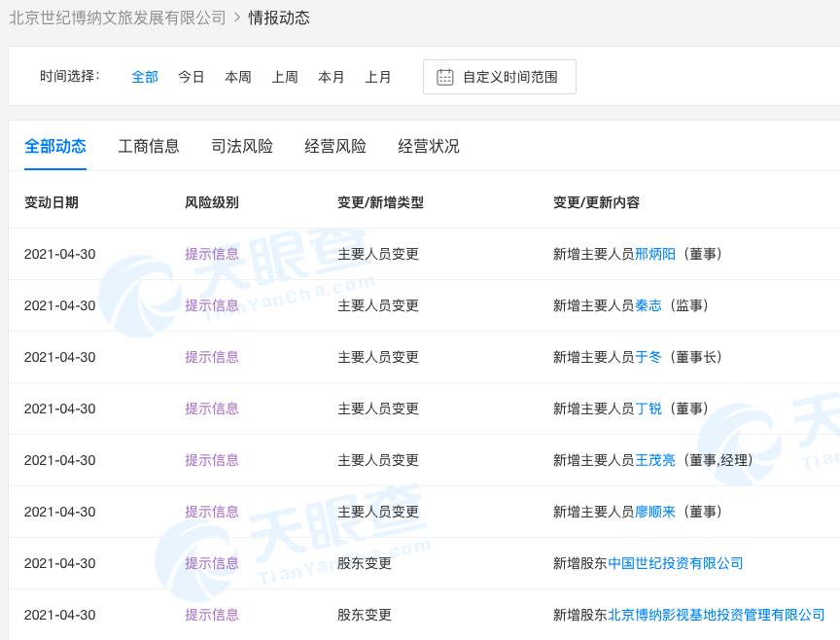The width and height of the screenshot is (840, 640).
Task: Click the 变动日期 column header
Action: point(52,202)
